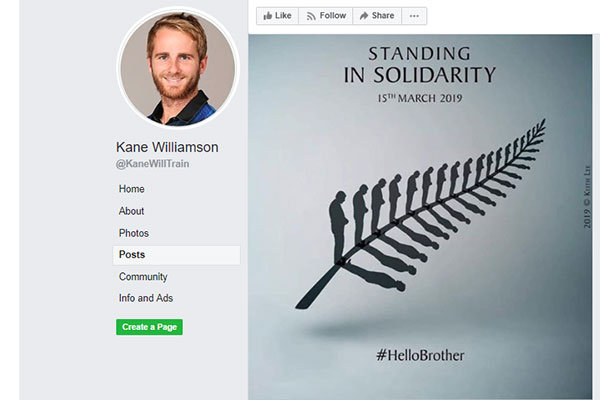Click the Kane Williamson page name

(x=167, y=147)
